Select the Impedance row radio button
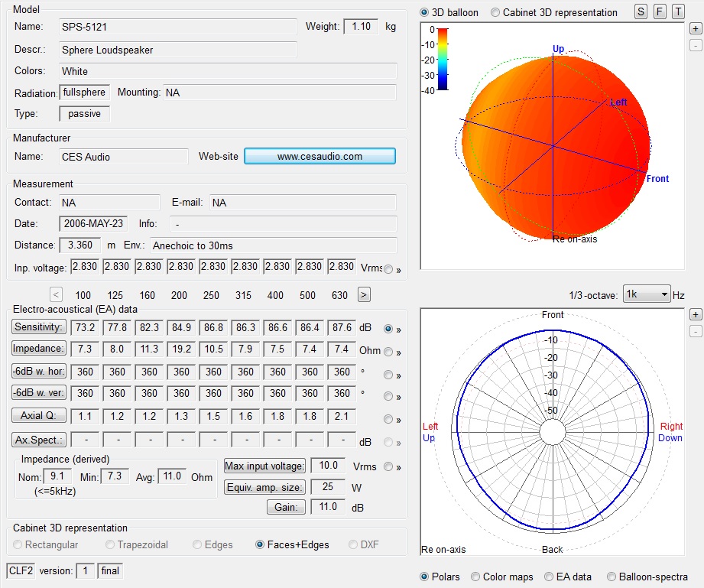 point(388,352)
